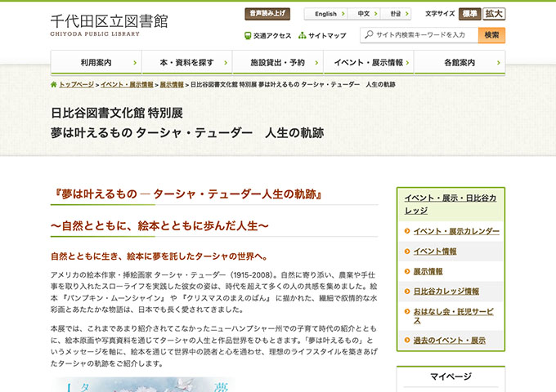Click the chevron on the 利用案内 tab
Screen dimensions: 556x392
tap(135, 63)
